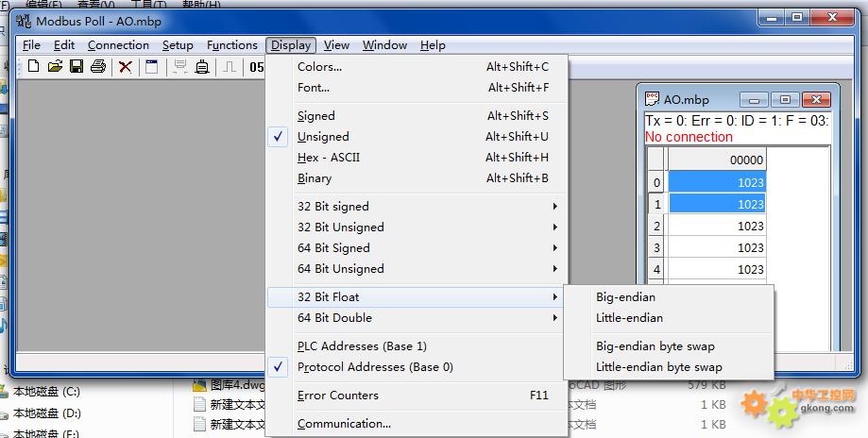
Task: Select the value cell in row 2
Action: pos(717,226)
